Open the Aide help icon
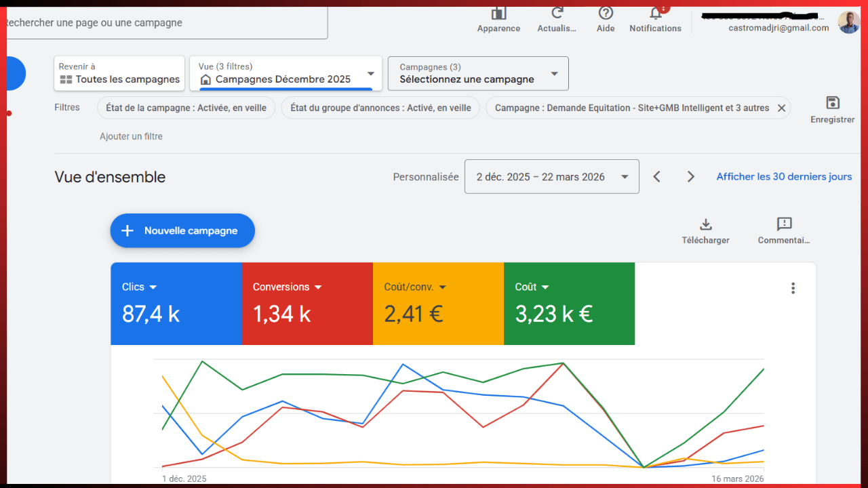The image size is (868, 488). tap(606, 14)
